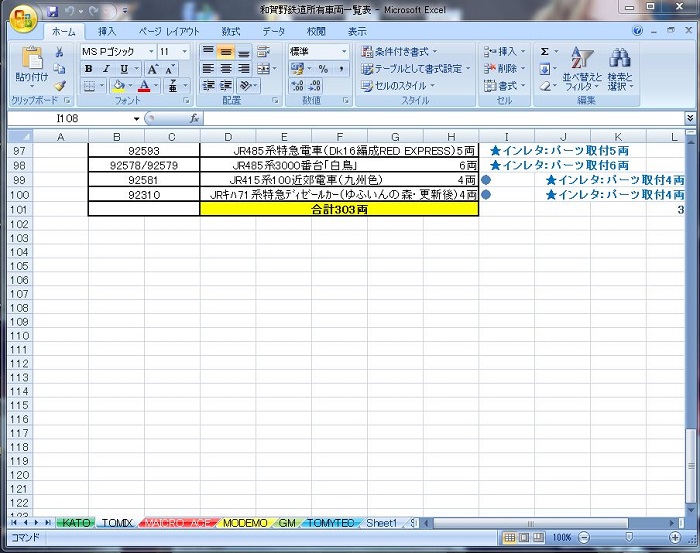Open Conditional Formatting (条件付き書式) menu

click(x=399, y=52)
